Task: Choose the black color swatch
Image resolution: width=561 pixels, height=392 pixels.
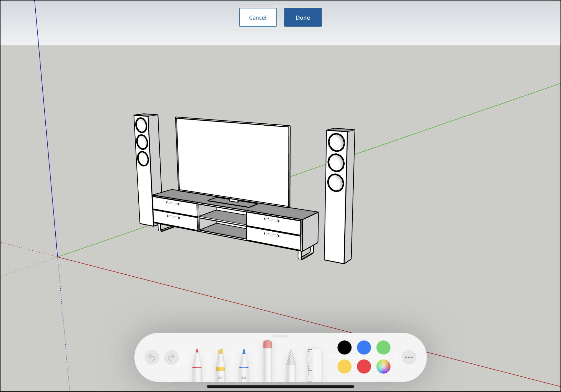Action: click(x=344, y=347)
